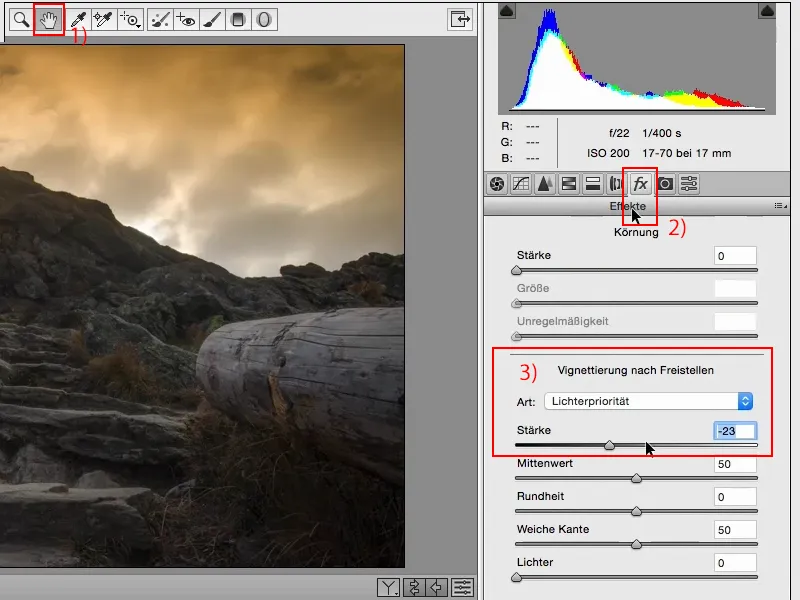Toggle shadow clipping warning in histogram
This screenshot has width=800, height=600.
pyautogui.click(x=507, y=11)
